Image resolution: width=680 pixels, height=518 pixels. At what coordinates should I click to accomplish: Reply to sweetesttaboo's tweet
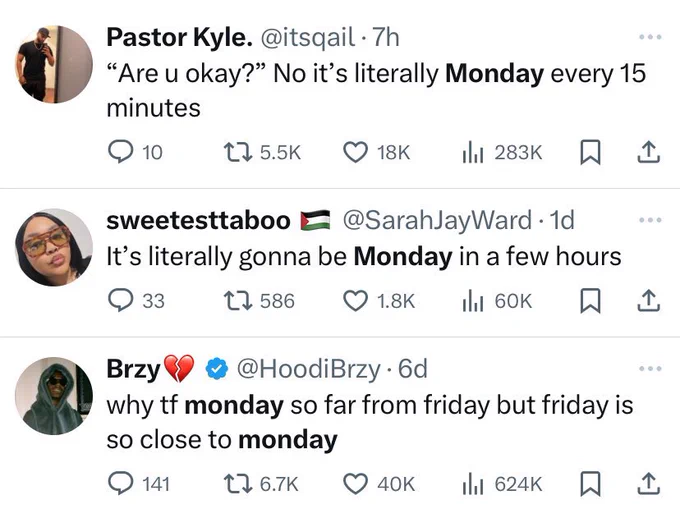point(136,301)
